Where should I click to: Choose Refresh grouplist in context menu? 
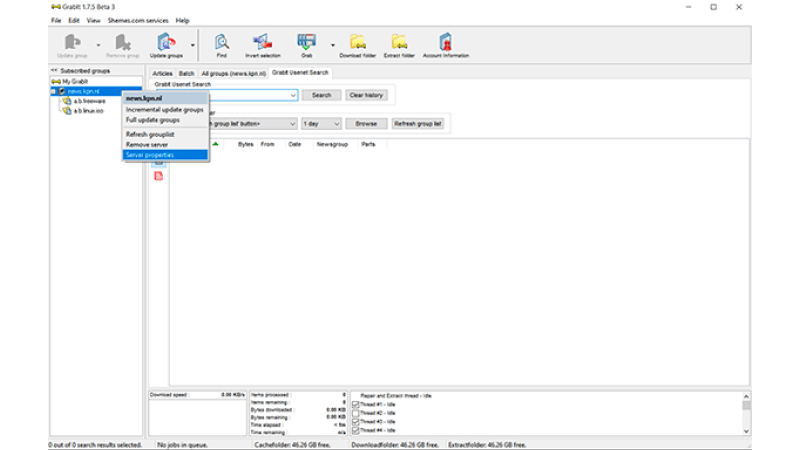click(165, 134)
